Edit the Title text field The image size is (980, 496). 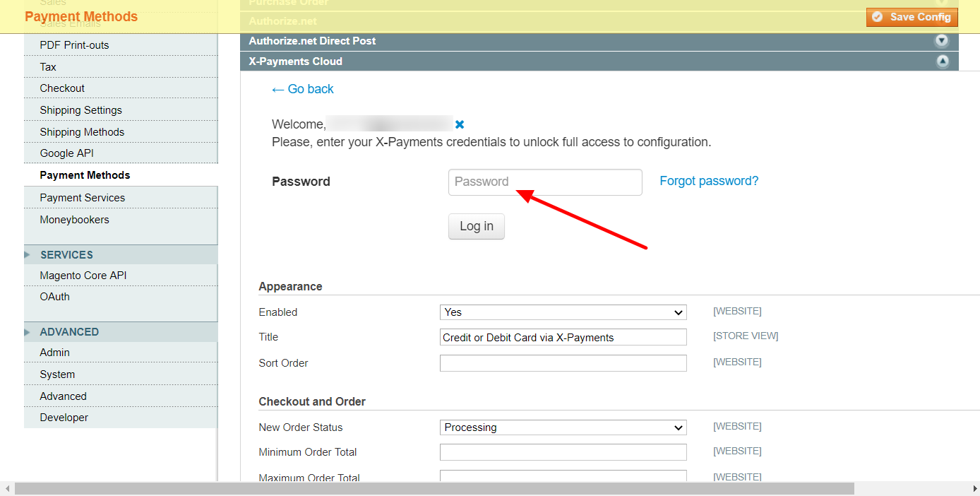coord(563,337)
